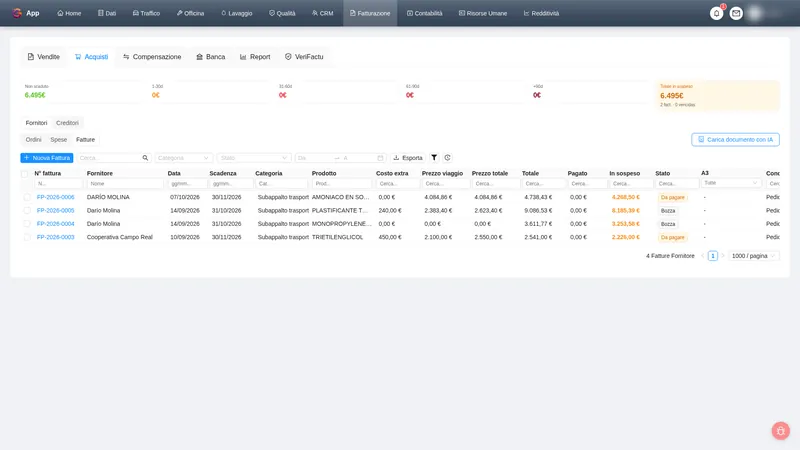Go to Home in top navigation
Viewport: 800px width, 450px height.
click(x=69, y=13)
